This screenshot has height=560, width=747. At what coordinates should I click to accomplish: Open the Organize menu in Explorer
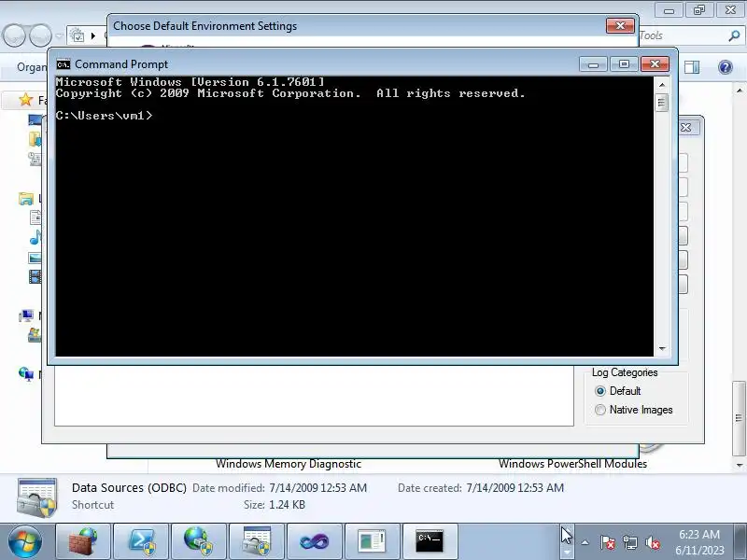[31, 67]
